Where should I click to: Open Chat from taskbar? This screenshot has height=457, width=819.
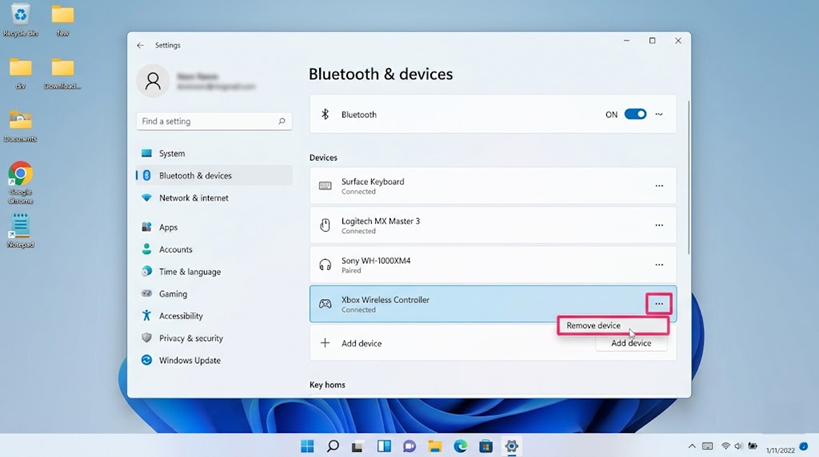[x=409, y=446]
